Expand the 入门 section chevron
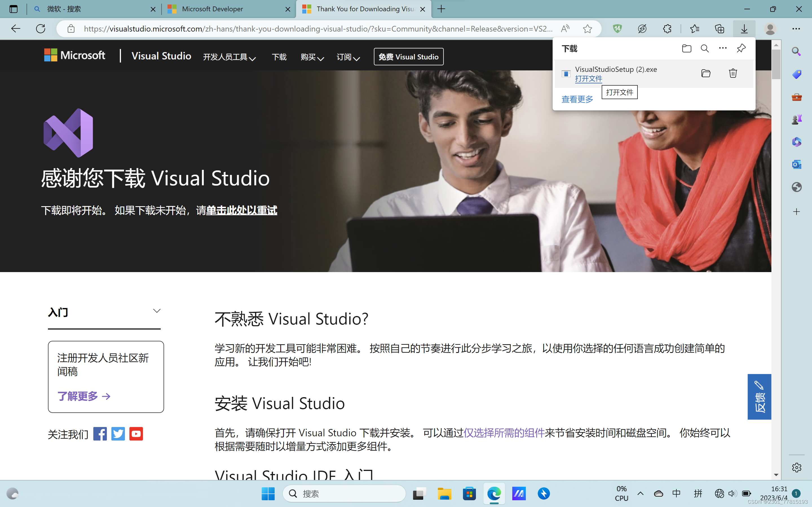This screenshot has width=812, height=507. (157, 311)
